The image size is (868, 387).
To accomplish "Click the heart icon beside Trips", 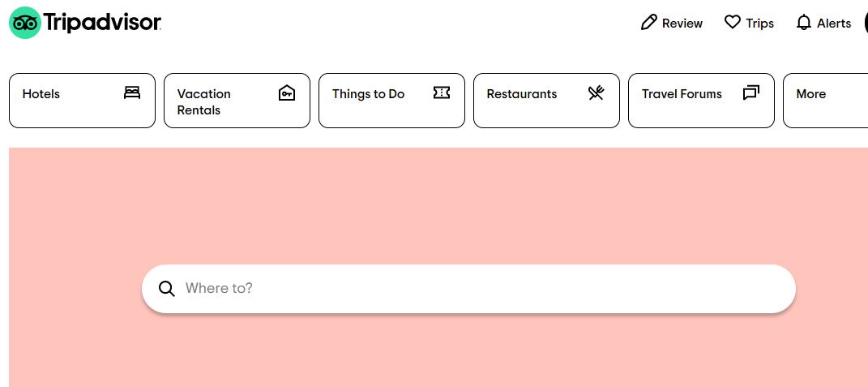I will coord(733,22).
